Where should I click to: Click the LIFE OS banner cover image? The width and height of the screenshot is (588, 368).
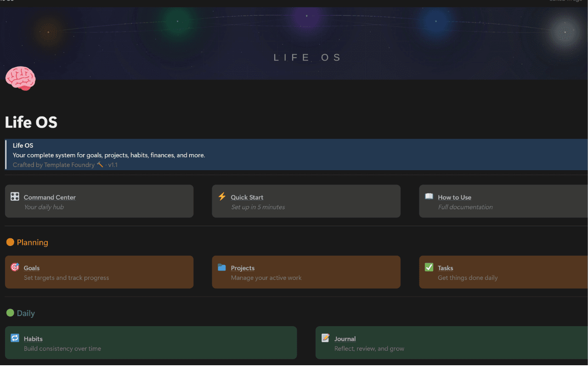[x=306, y=44]
